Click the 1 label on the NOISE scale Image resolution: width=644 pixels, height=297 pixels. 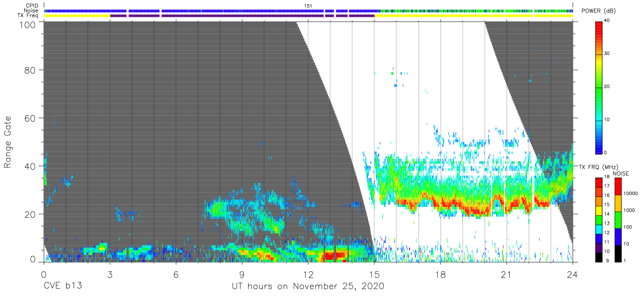click(624, 260)
